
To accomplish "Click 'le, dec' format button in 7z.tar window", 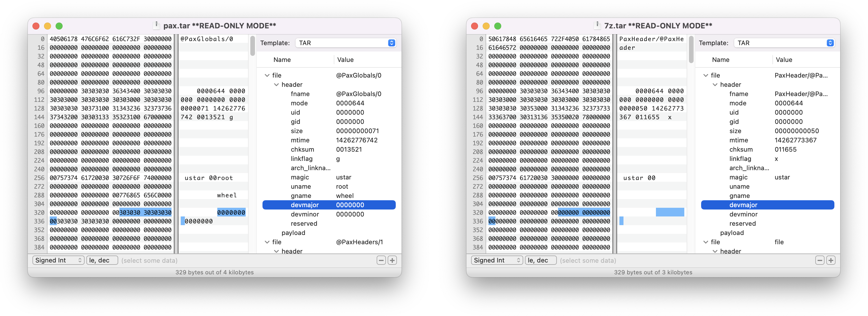I will (541, 260).
